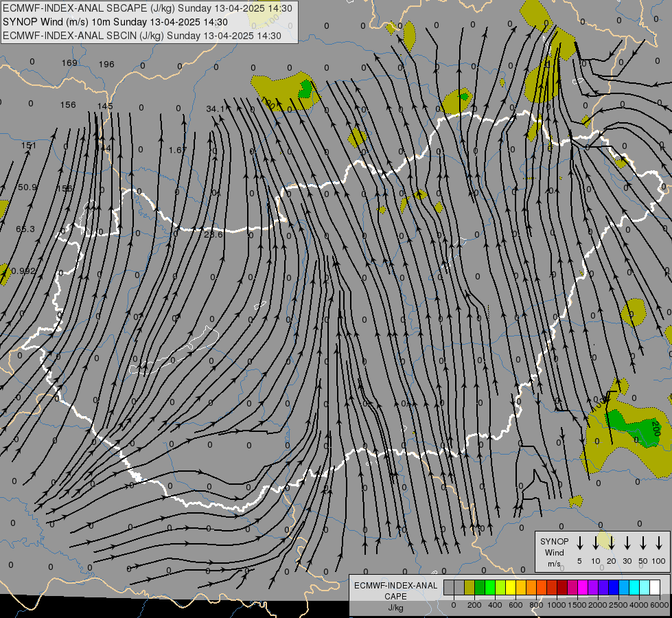Select the ECMWF-INDEX-ANAL SBCAPE title line

pyautogui.click(x=148, y=8)
